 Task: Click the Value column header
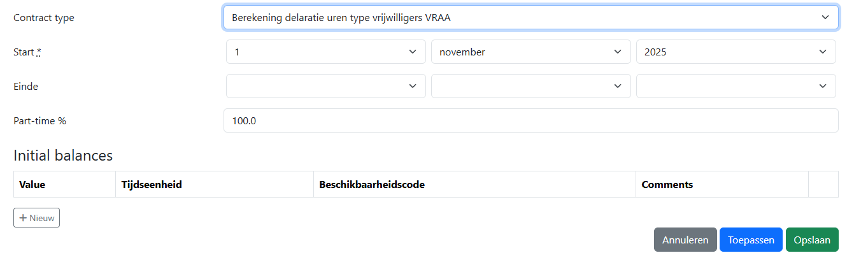coord(32,185)
